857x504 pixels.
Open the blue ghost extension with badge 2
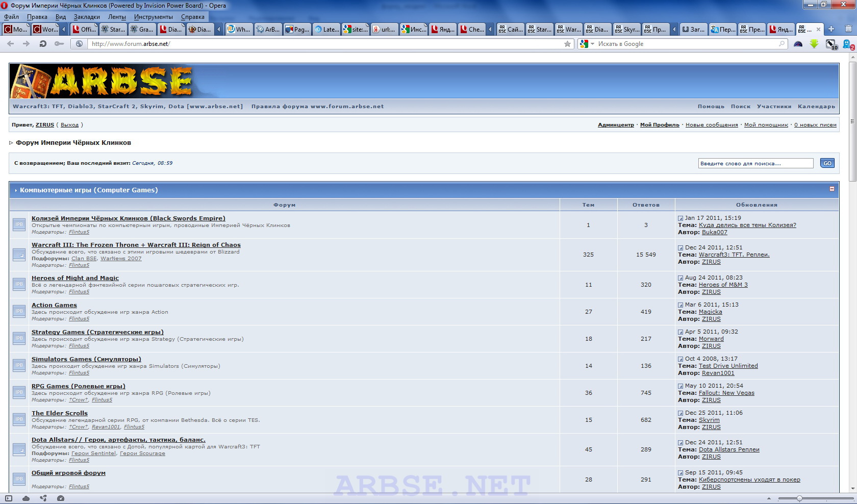(848, 44)
